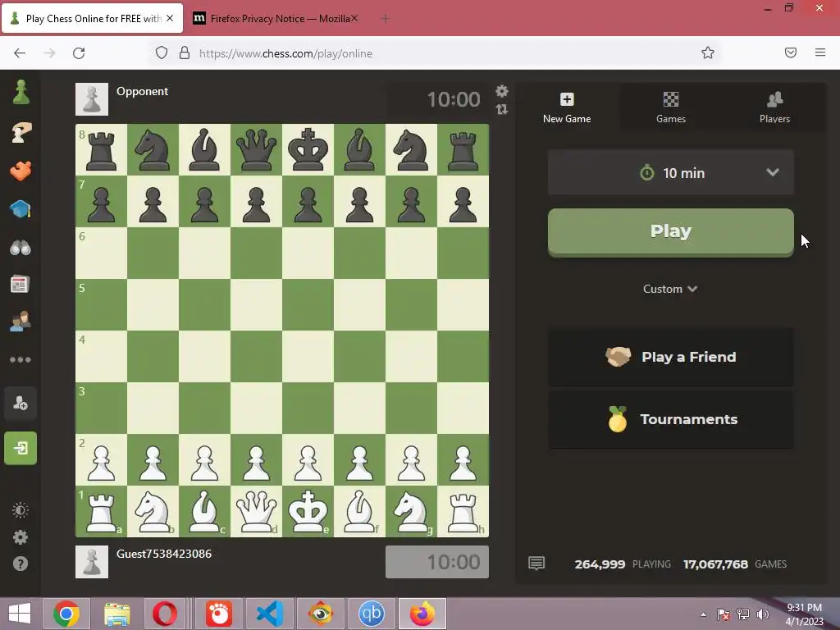Open the sidebar settings gear
840x630 pixels.
point(21,537)
